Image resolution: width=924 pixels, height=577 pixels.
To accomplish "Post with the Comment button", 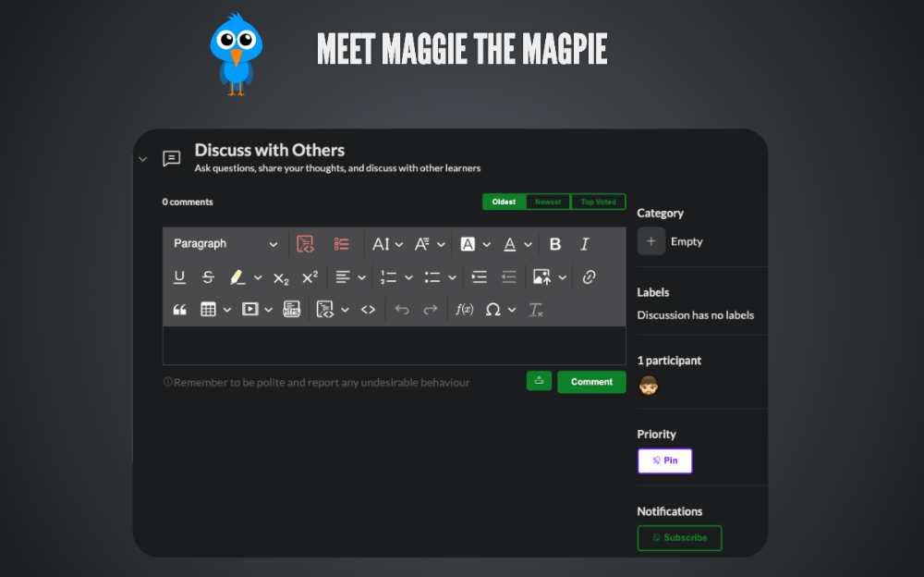I will point(591,382).
